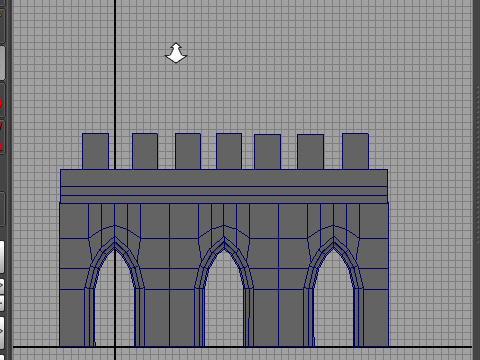Click the tall white button on left edge

(x=1, y=257)
